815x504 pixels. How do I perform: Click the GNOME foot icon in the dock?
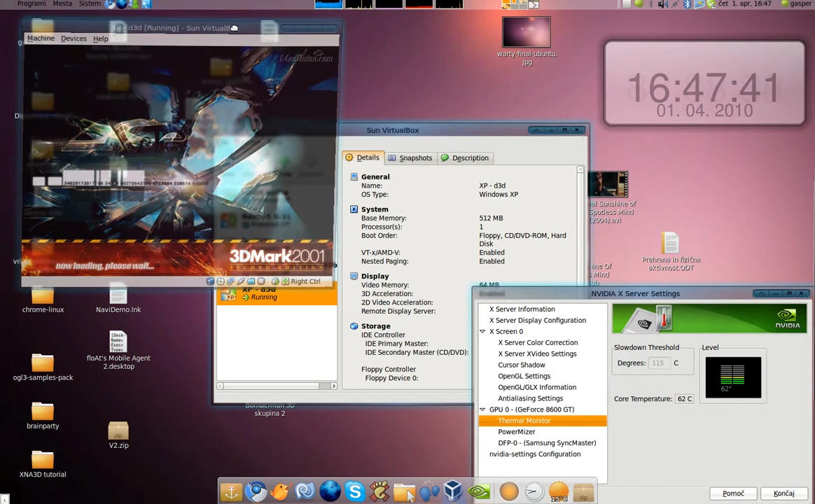pyautogui.click(x=379, y=491)
